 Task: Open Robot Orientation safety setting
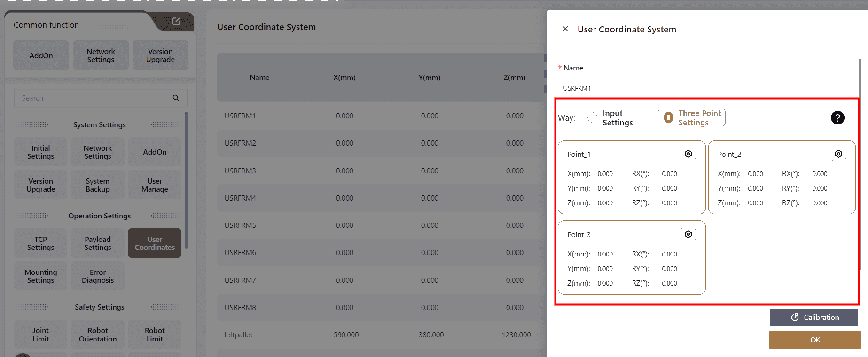[x=98, y=334]
